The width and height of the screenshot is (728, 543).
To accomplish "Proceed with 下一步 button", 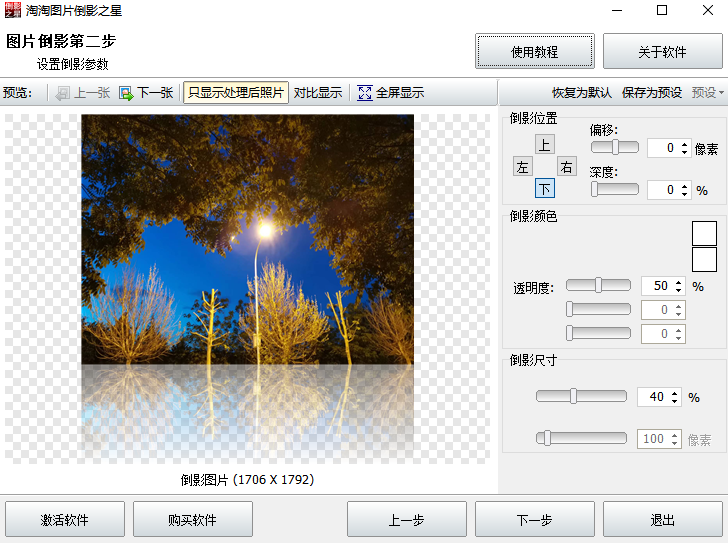I will point(534,519).
